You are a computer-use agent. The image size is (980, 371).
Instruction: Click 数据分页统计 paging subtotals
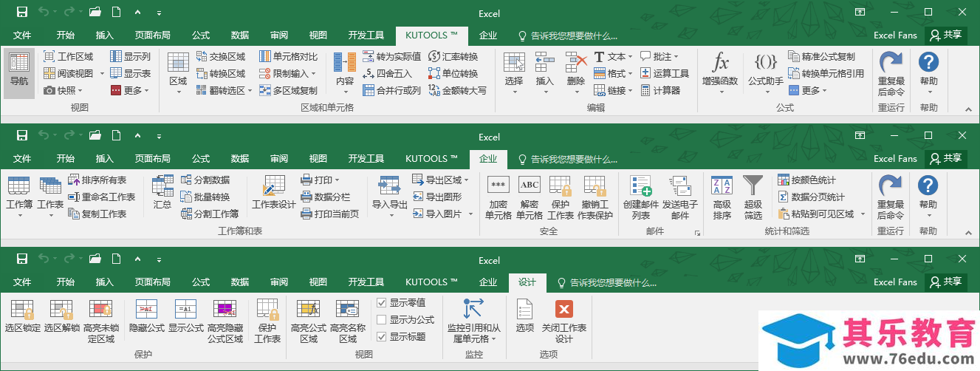[x=811, y=197]
